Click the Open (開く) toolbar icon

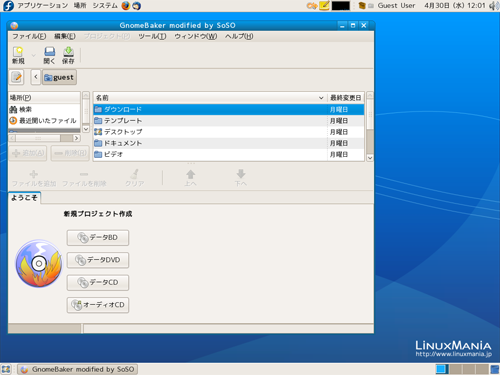point(49,55)
